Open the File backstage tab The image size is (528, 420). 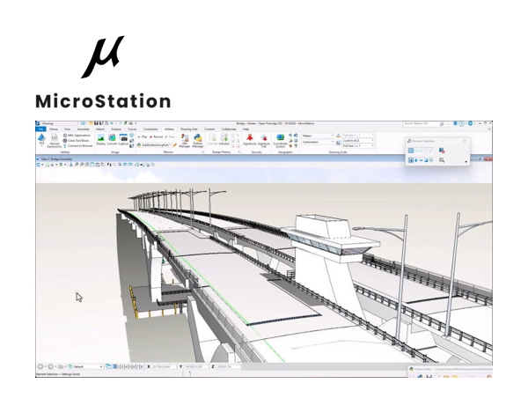pos(40,129)
